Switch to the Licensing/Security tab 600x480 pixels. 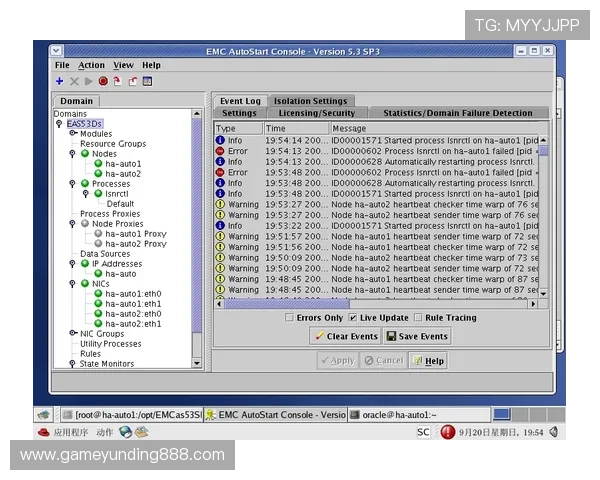(x=317, y=113)
